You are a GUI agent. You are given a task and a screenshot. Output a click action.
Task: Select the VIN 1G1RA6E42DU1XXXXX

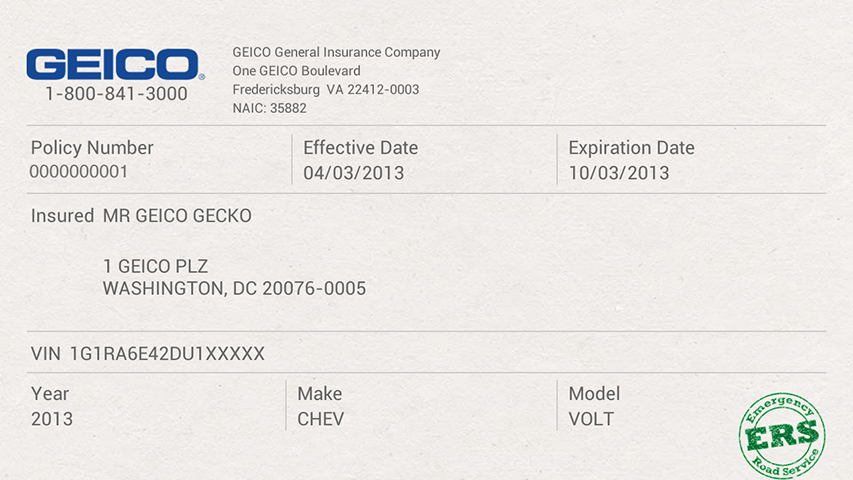tap(167, 354)
